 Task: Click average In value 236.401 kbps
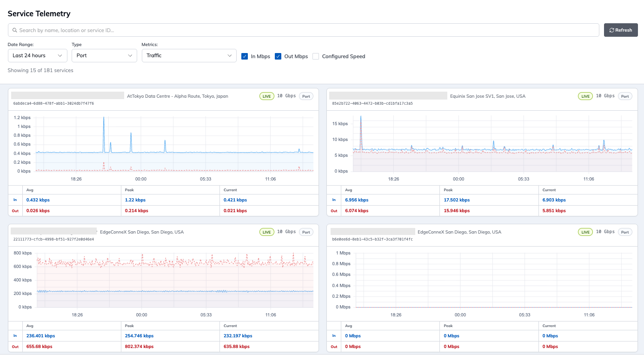[41, 336]
